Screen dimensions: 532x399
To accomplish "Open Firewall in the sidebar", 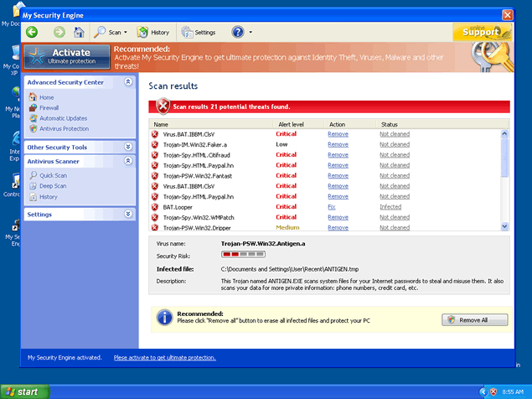I will [49, 108].
